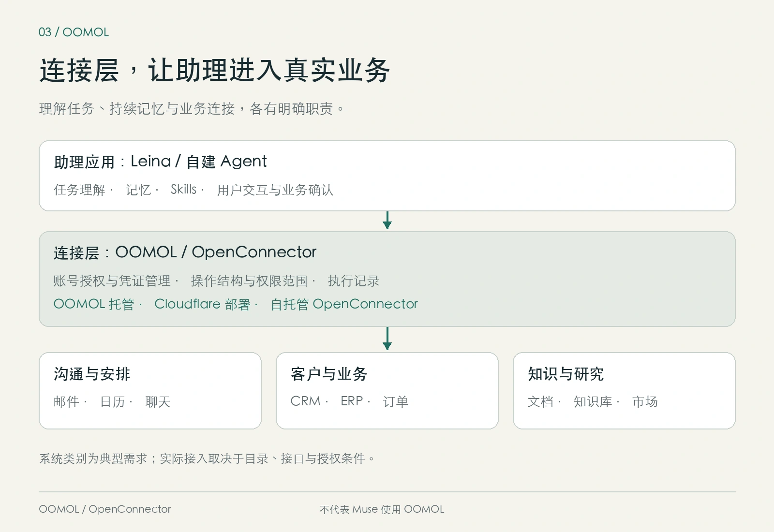Select '日历' in the 沟通与安排 card
The height and width of the screenshot is (532, 774).
pyautogui.click(x=112, y=401)
